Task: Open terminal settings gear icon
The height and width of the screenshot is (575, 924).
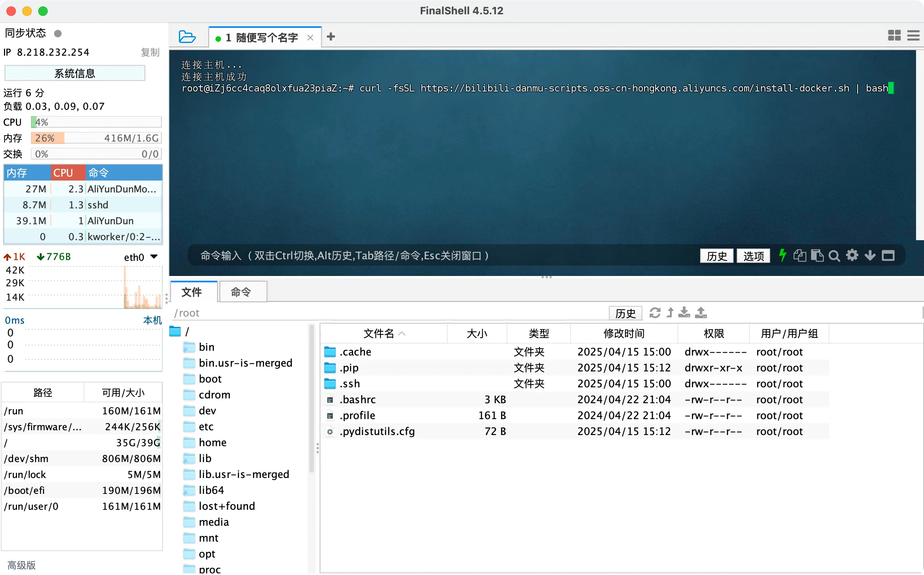Action: (x=852, y=255)
